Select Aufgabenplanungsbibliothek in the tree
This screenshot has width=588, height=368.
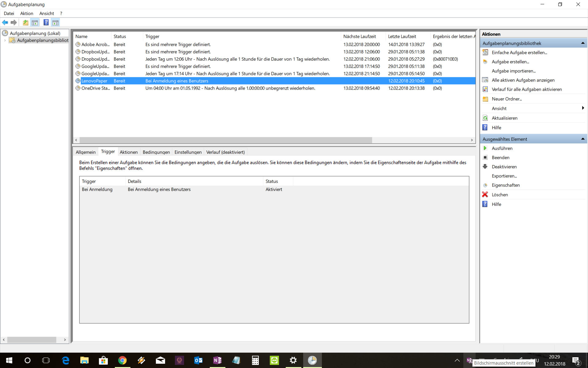pos(43,40)
